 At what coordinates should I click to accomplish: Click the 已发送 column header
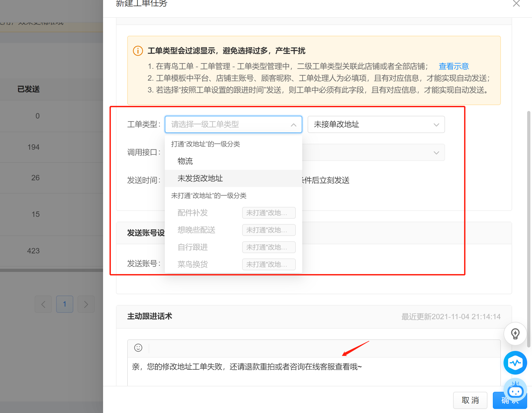(x=28, y=89)
